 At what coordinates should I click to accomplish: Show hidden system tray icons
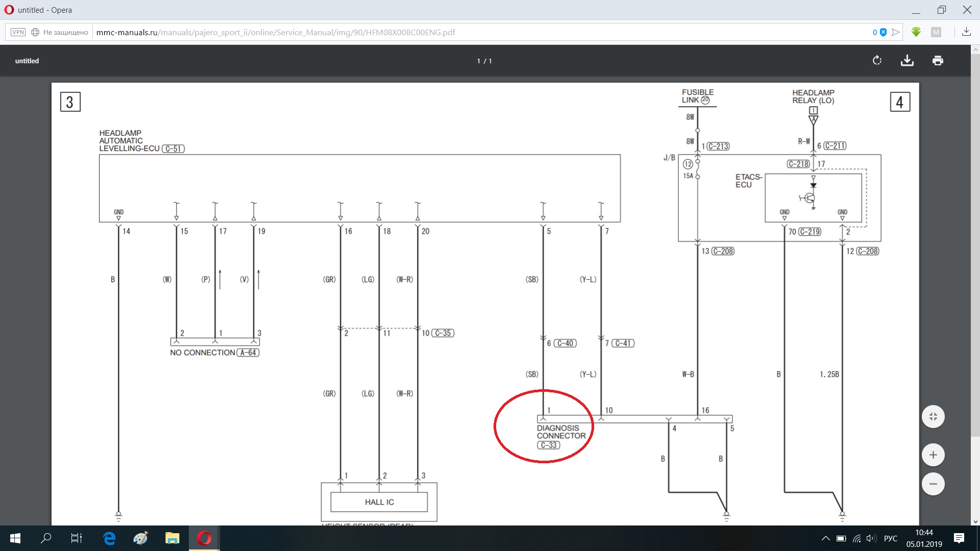(825, 538)
